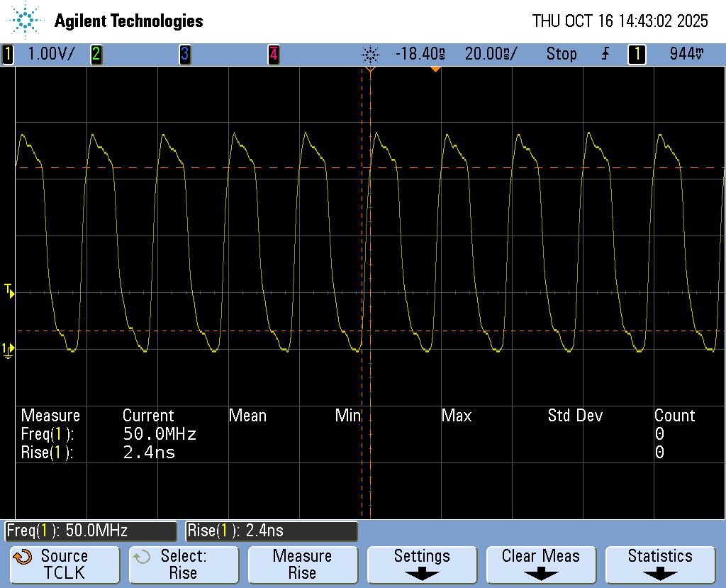Click the Agilent Technologies starburst logo

[x=26, y=21]
